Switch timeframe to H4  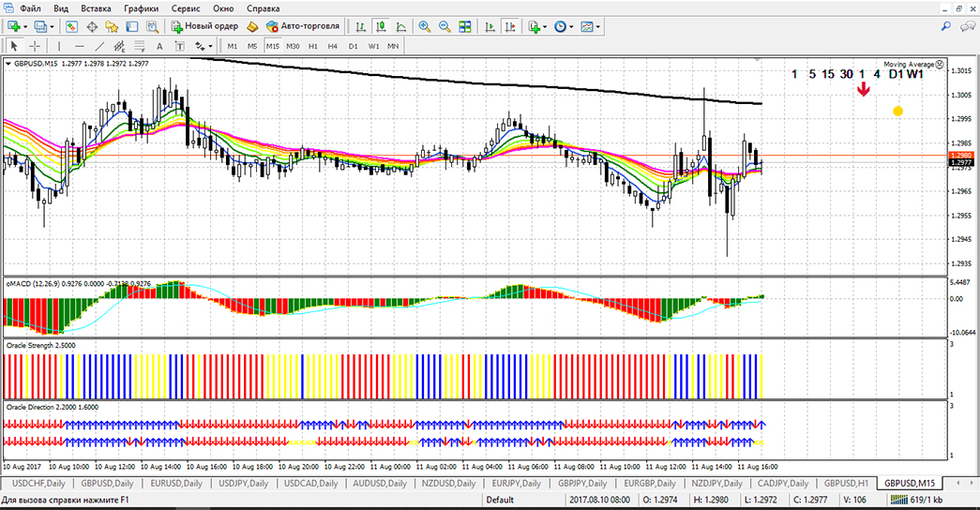(333, 46)
